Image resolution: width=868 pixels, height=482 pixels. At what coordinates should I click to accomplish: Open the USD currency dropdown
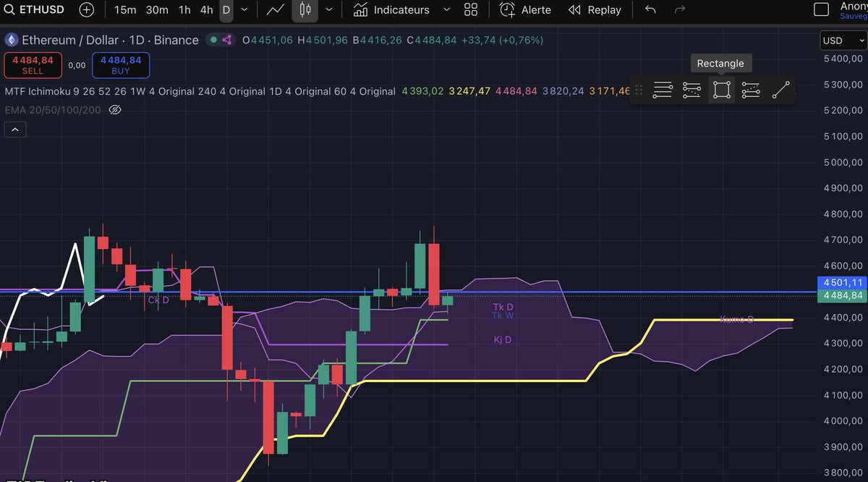click(x=842, y=41)
